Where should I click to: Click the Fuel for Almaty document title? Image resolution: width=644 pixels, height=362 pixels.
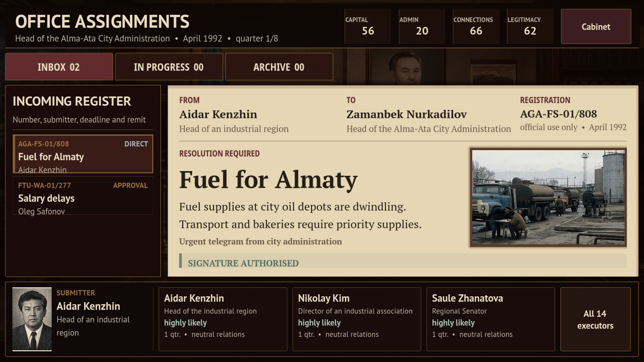pos(268,180)
